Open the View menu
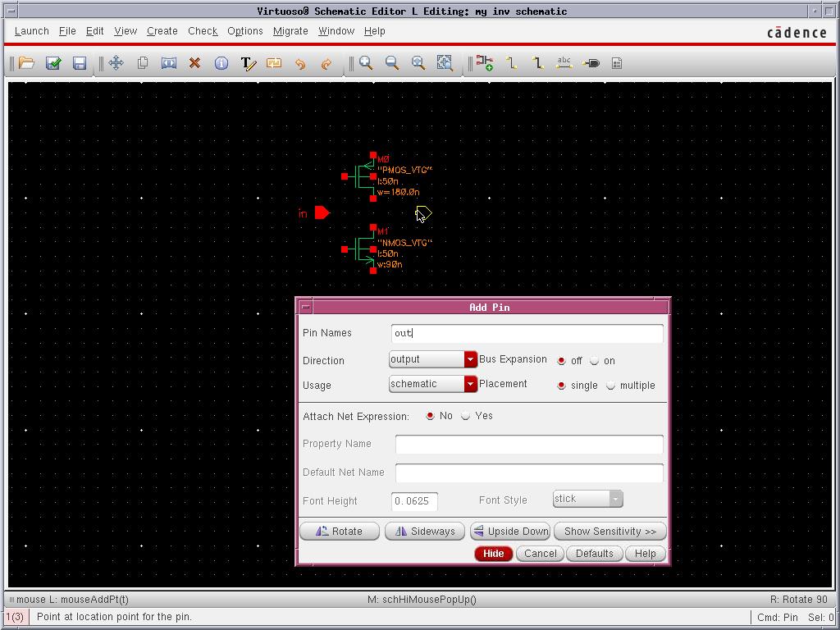This screenshot has width=840, height=630. [126, 31]
